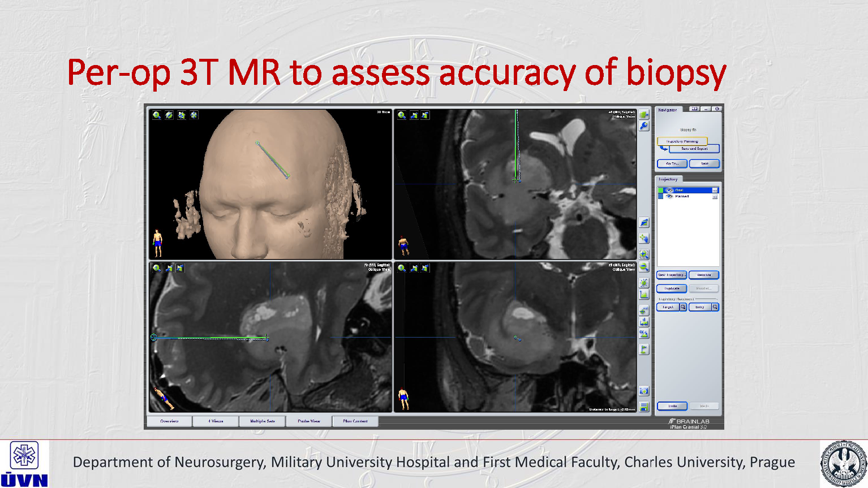Screen dimensions: 868x488
Task: Click the green flag landmark icon
Action: click(x=644, y=349)
